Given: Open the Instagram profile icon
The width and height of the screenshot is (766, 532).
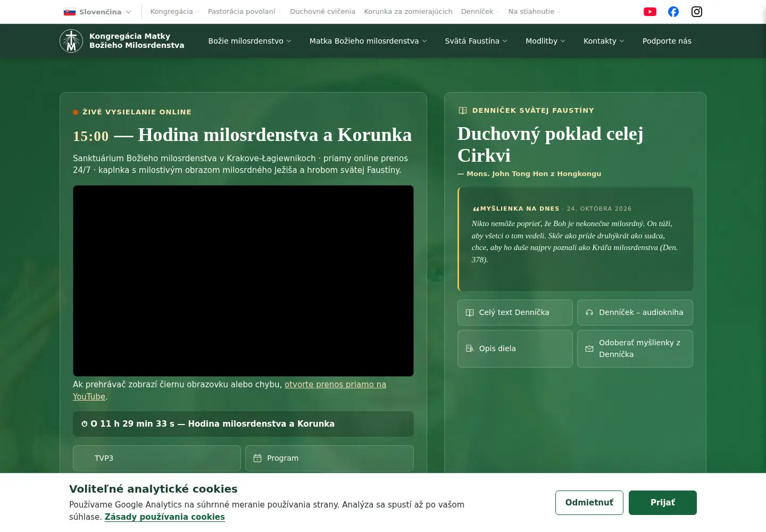Looking at the screenshot, I should pyautogui.click(x=697, y=12).
